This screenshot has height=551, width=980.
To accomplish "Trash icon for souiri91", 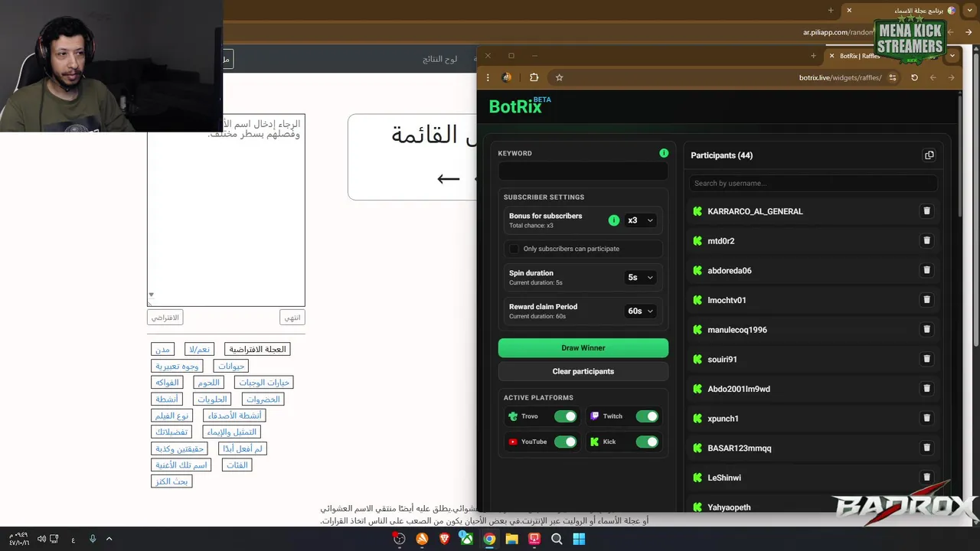I will point(926,359).
